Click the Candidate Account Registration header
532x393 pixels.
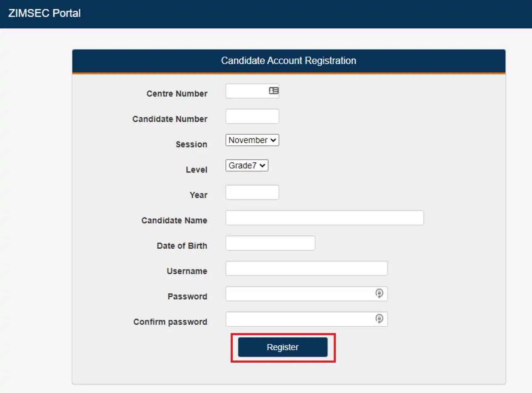coord(288,61)
